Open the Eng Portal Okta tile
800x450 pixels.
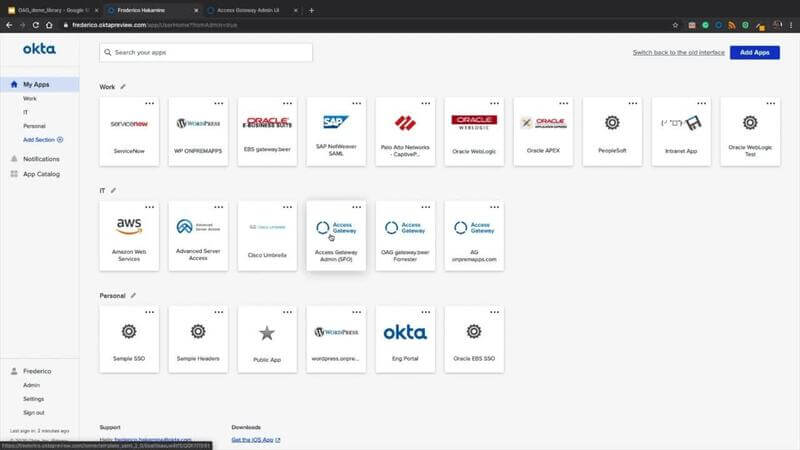coord(404,339)
